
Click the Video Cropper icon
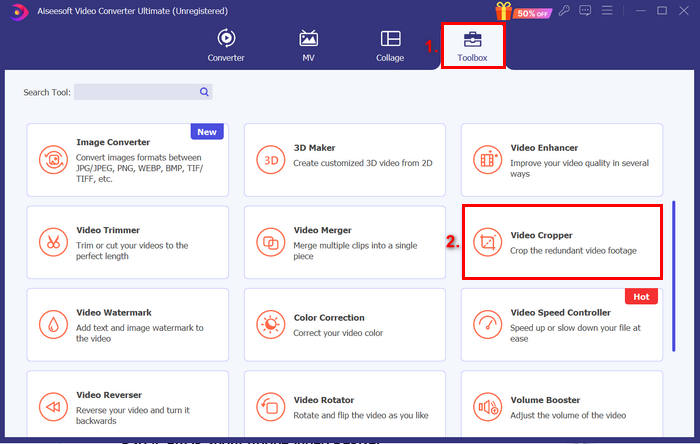(x=488, y=242)
